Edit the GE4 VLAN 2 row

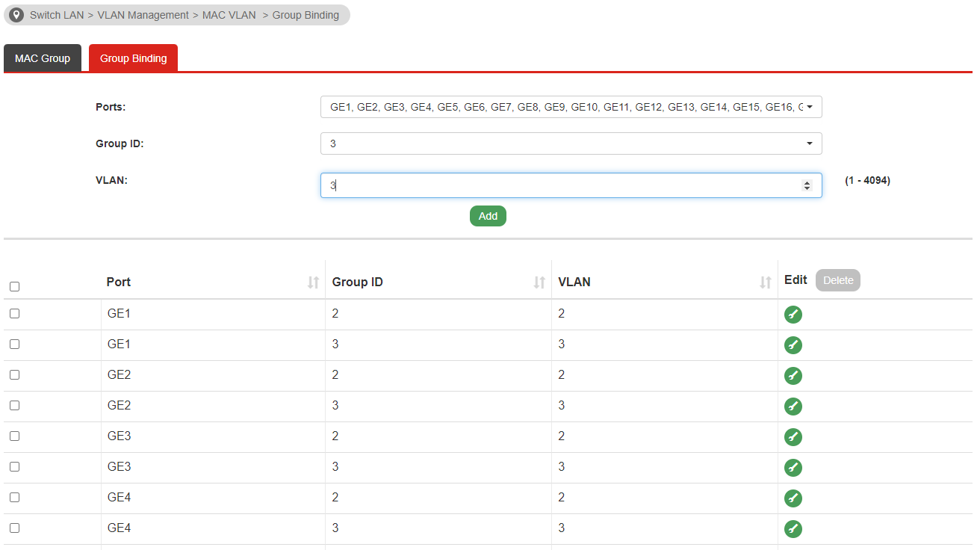click(793, 498)
